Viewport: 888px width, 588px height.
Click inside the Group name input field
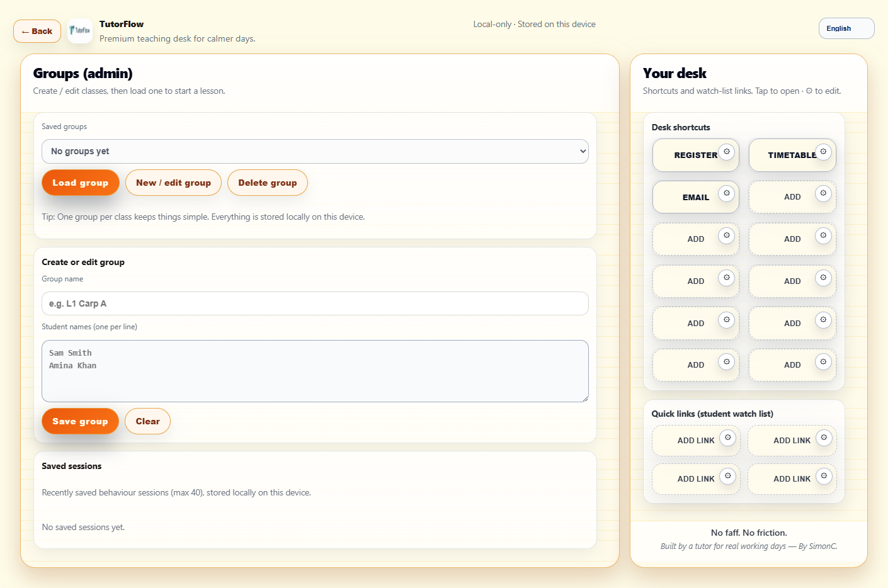(315, 303)
